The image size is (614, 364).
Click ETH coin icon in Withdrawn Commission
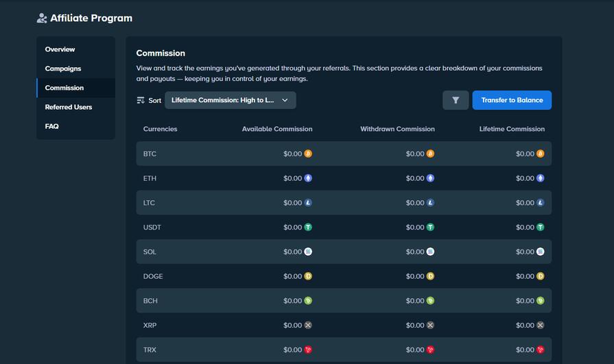click(430, 178)
